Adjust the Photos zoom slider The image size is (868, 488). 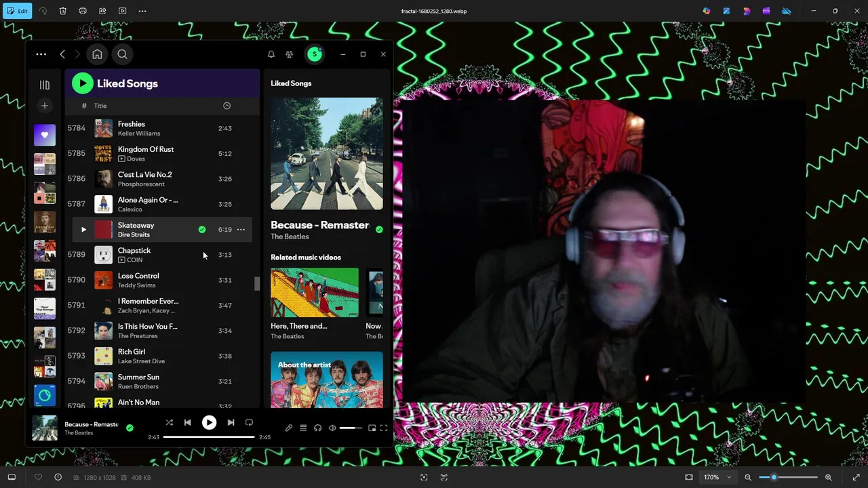click(x=788, y=477)
